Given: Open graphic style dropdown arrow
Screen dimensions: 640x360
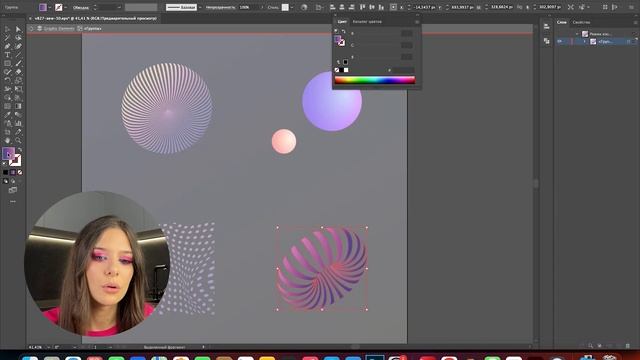Looking at the screenshot, I should [x=291, y=7].
